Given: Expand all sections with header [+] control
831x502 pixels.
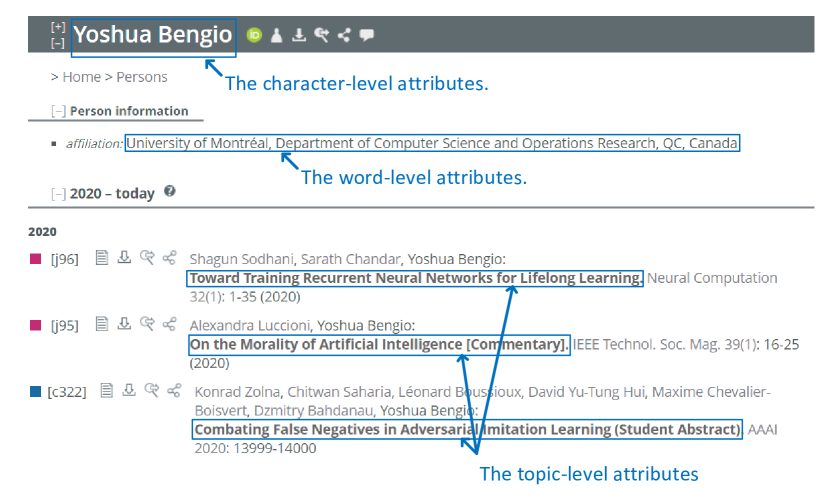Looking at the screenshot, I should 58,27.
